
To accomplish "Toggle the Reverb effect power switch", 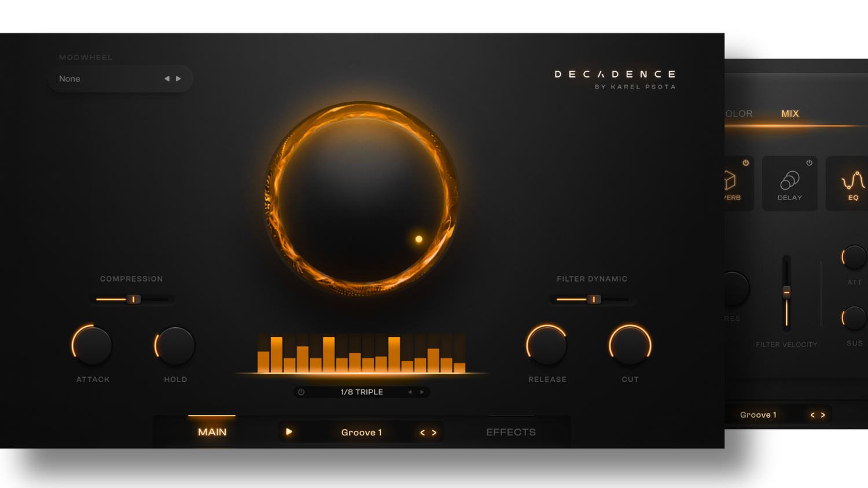I will pyautogui.click(x=746, y=163).
